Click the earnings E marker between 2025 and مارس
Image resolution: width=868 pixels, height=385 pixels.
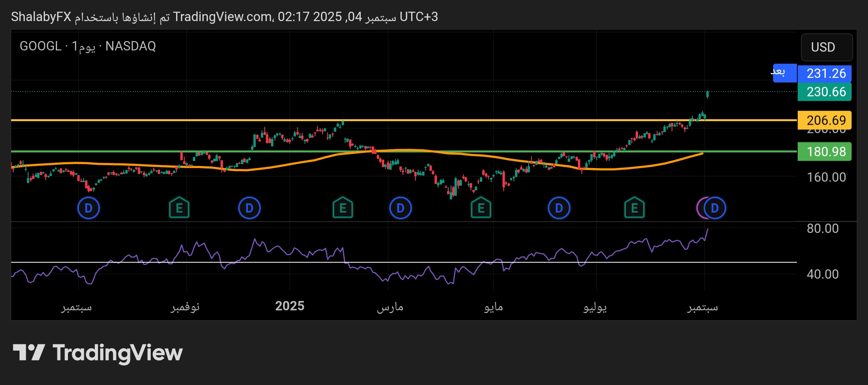tap(343, 208)
